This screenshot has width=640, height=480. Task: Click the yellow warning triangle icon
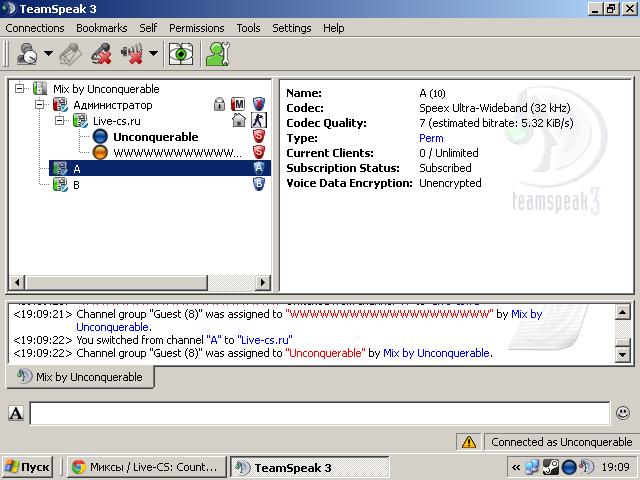(469, 442)
